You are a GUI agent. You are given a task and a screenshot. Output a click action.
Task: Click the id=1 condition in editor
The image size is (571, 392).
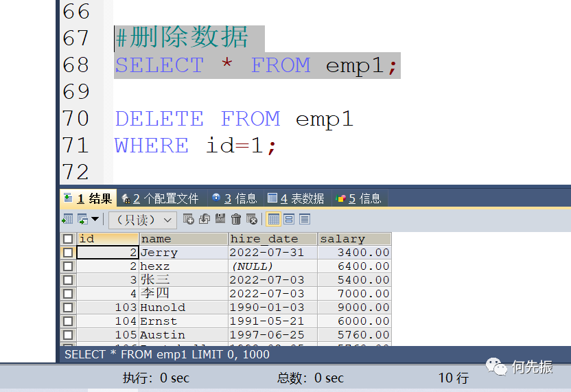click(235, 146)
